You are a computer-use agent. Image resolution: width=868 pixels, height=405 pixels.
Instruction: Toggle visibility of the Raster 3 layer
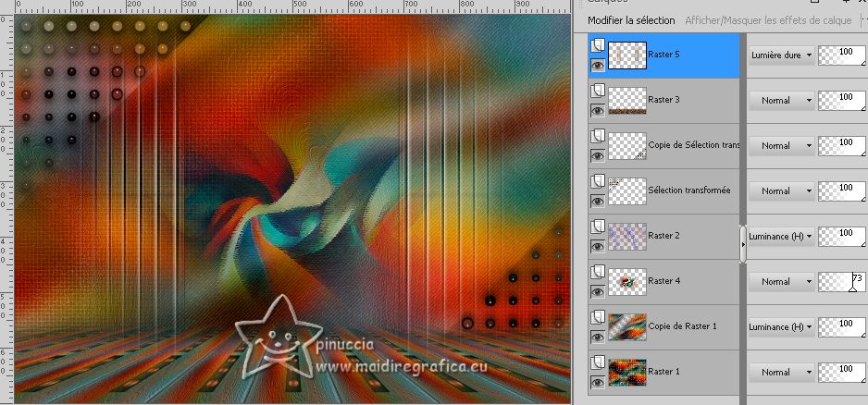(597, 111)
